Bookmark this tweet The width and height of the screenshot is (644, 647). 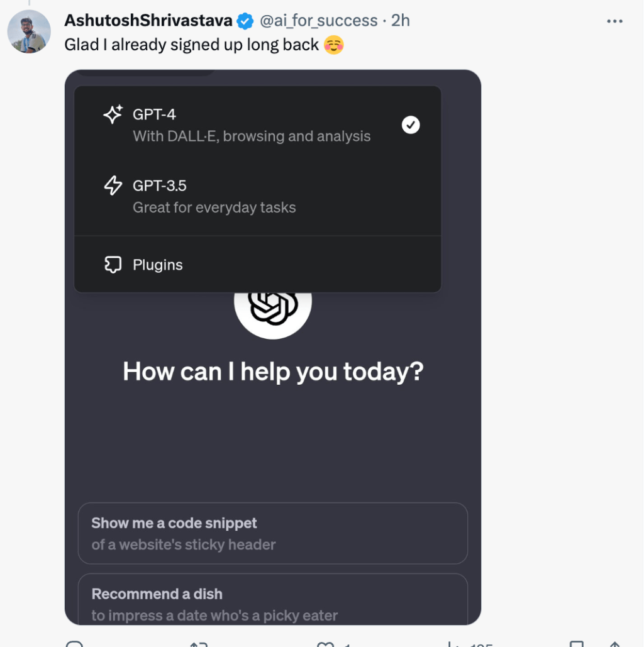coord(576,644)
